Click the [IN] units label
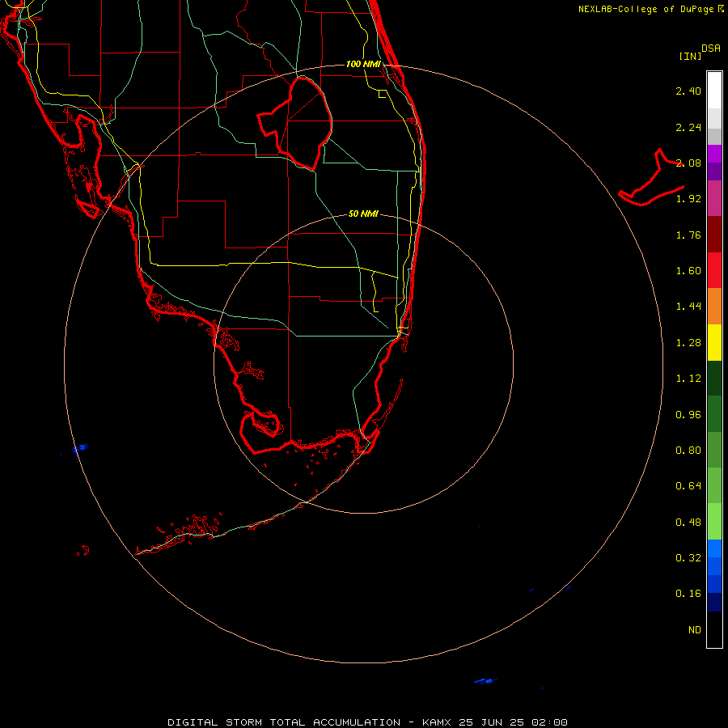The height and width of the screenshot is (728, 728). tap(691, 56)
